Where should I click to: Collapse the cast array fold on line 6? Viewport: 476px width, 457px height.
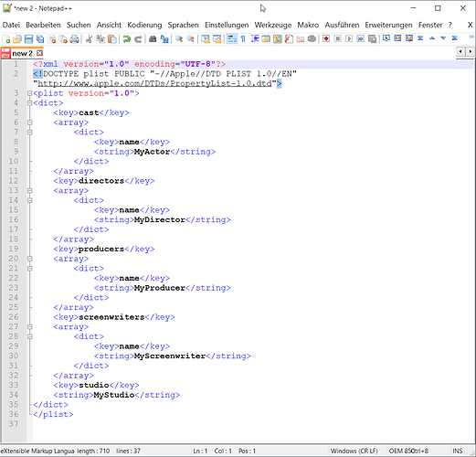tap(29, 122)
